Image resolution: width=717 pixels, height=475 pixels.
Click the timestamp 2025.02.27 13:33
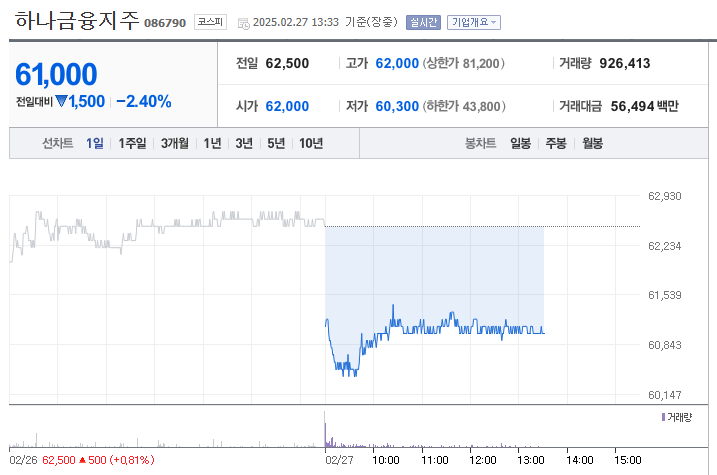click(296, 22)
